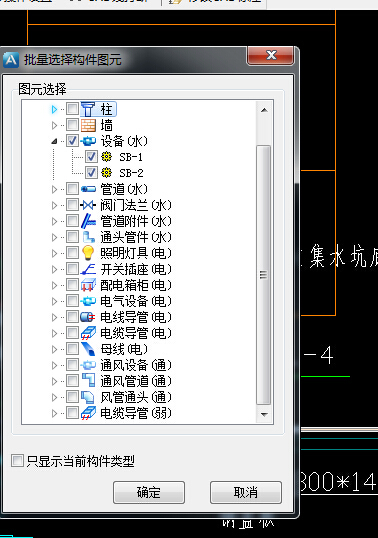The width and height of the screenshot is (378, 538).
Task: Click the 墙 brick wall icon
Action: pyautogui.click(x=88, y=125)
